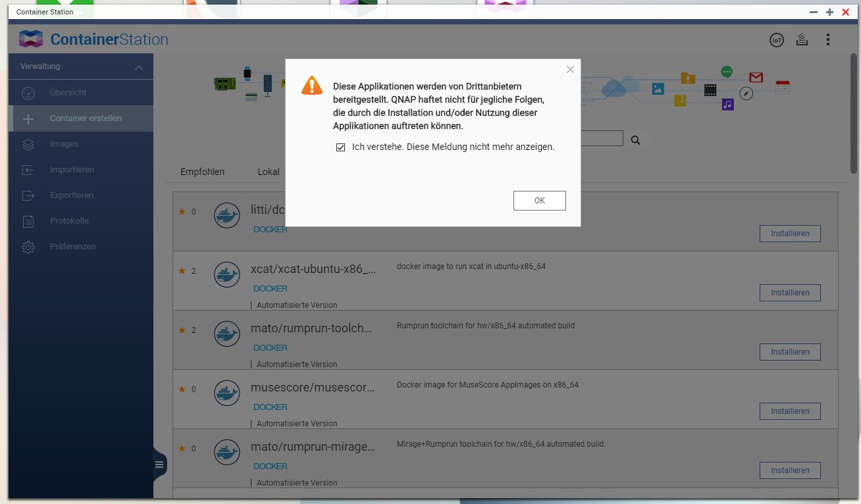This screenshot has height=504, width=861.
Task: Click Docker whale icon for rumprun-mirage
Action: point(226,452)
